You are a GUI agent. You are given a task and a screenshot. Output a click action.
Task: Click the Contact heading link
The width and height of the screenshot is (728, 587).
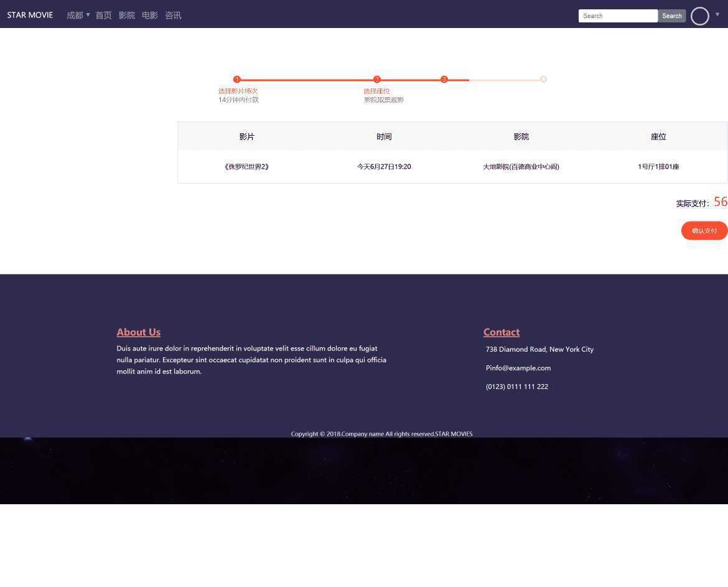[x=501, y=332]
